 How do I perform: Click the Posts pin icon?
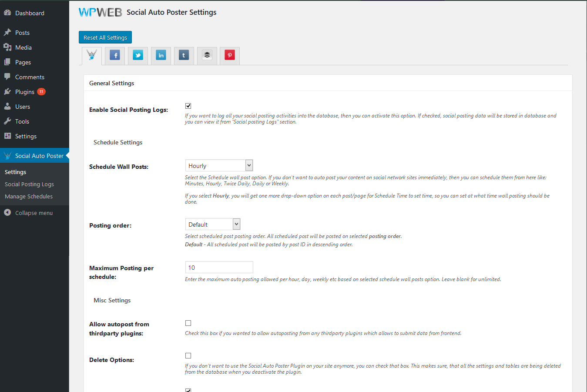point(7,32)
